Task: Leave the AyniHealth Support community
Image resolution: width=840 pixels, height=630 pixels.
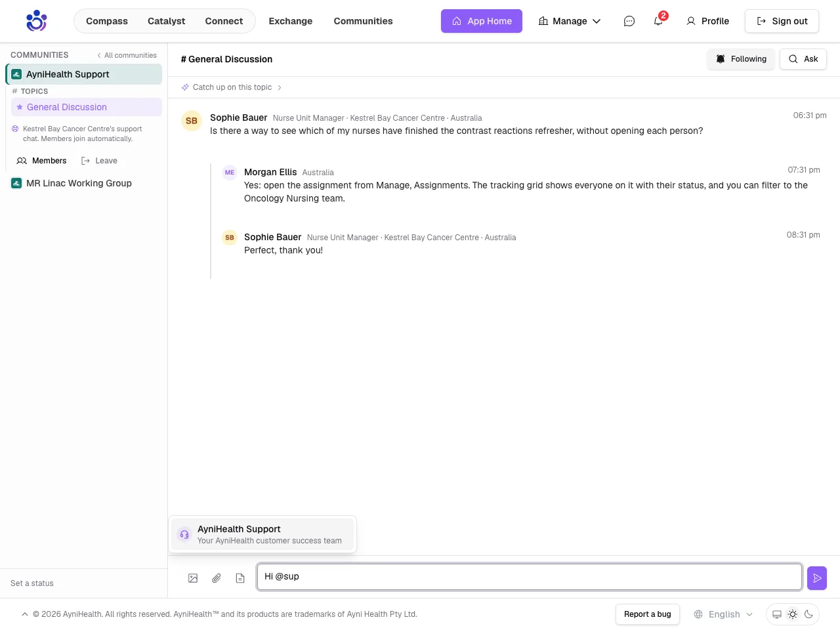Action: [x=99, y=161]
